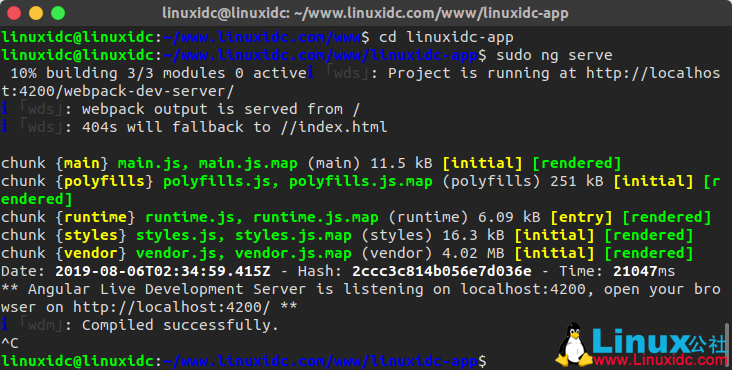
Task: Click the '11.5 kB' size value
Action: [x=401, y=163]
